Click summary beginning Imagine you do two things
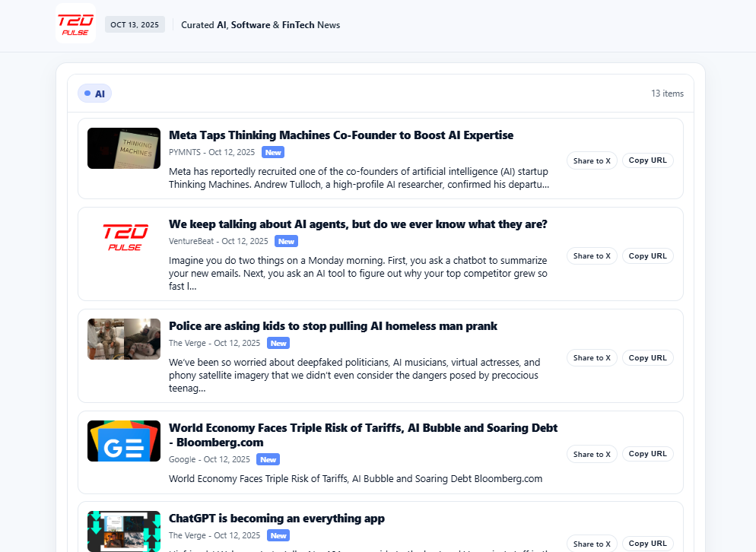The image size is (756, 552). [x=357, y=274]
